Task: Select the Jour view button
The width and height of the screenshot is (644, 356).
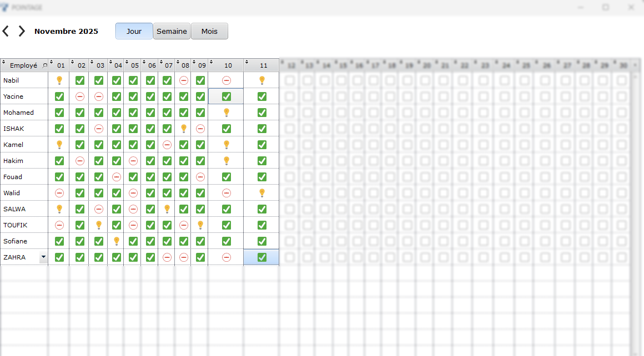Action: (x=134, y=31)
